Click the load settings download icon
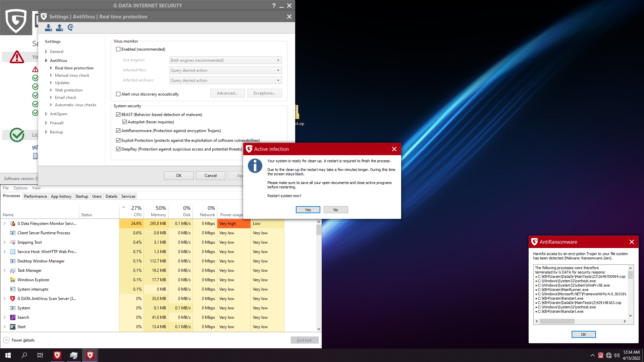644x362 pixels. point(49,27)
